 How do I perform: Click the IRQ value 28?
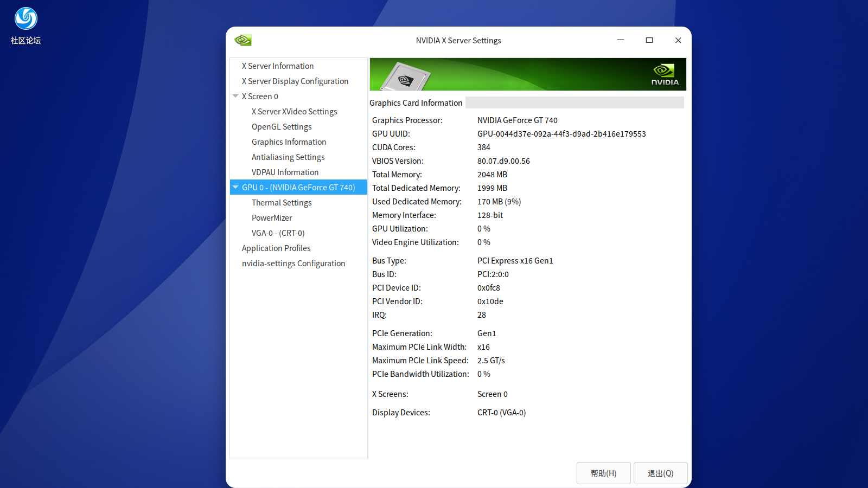click(x=482, y=315)
